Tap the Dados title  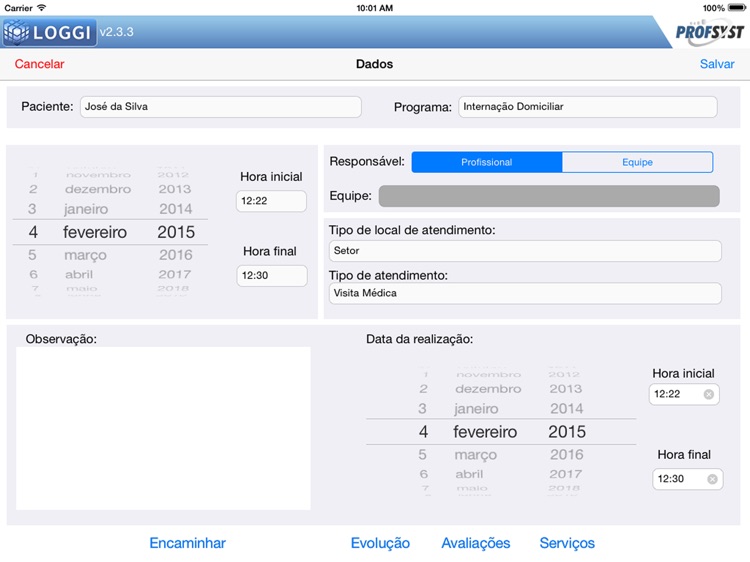(x=375, y=64)
